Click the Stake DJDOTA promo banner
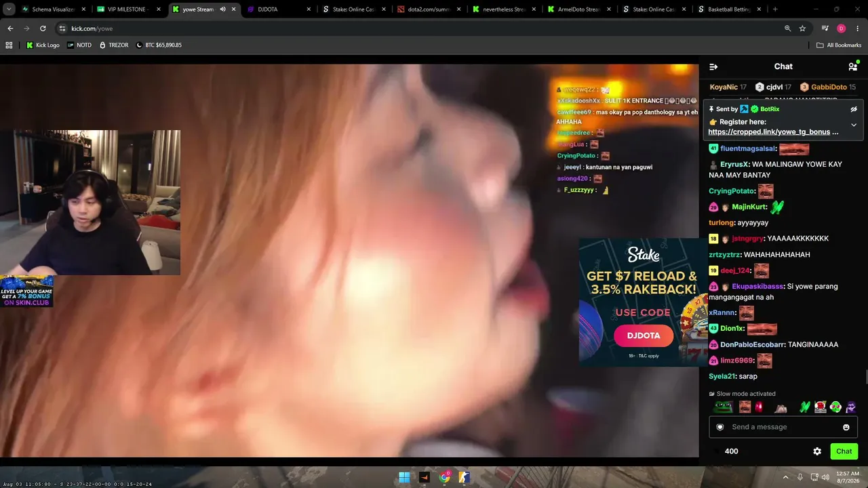 (643, 302)
